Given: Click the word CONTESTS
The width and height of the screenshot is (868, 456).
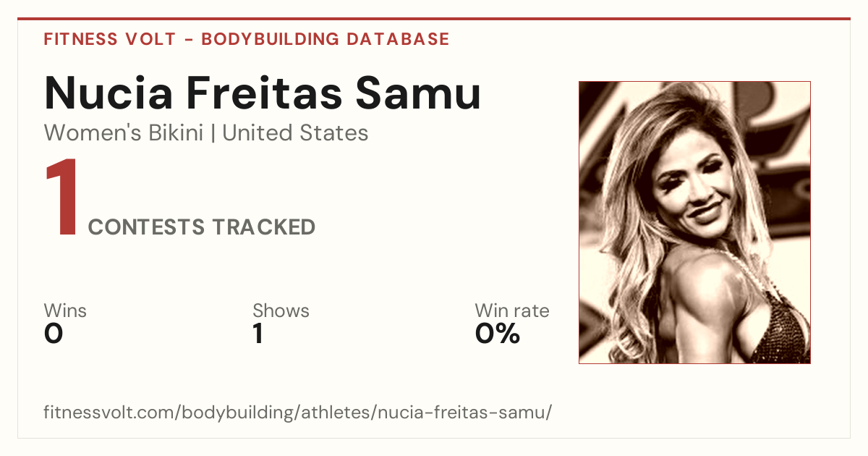Looking at the screenshot, I should (x=147, y=227).
